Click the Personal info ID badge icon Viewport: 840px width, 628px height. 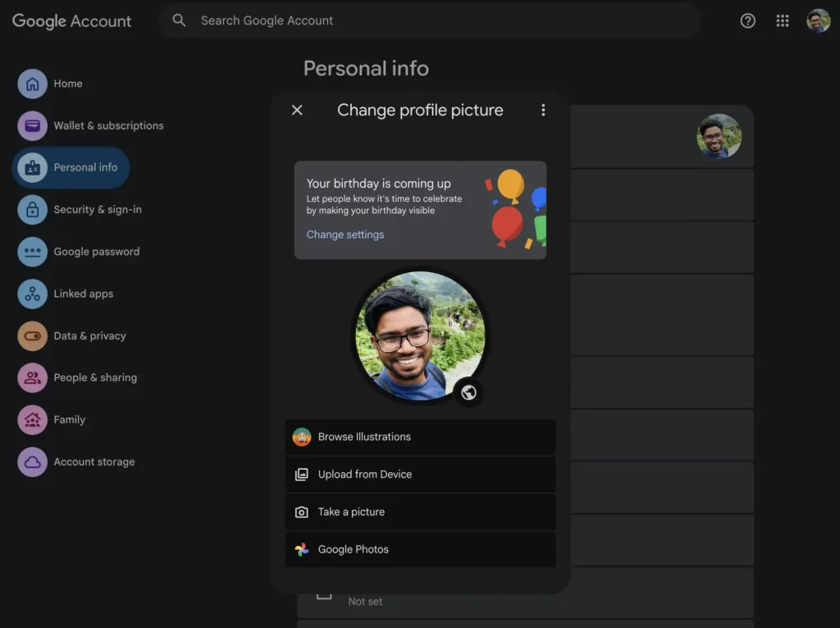point(32,167)
